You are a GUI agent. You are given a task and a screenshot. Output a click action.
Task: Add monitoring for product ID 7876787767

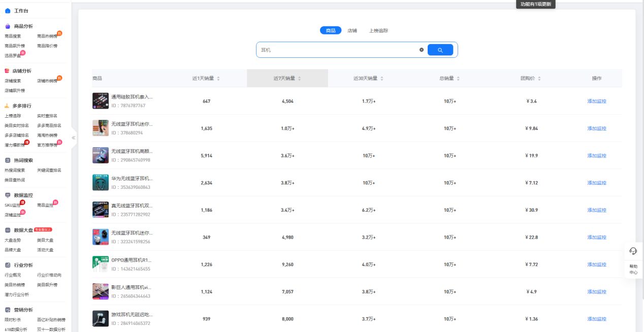[x=597, y=101]
